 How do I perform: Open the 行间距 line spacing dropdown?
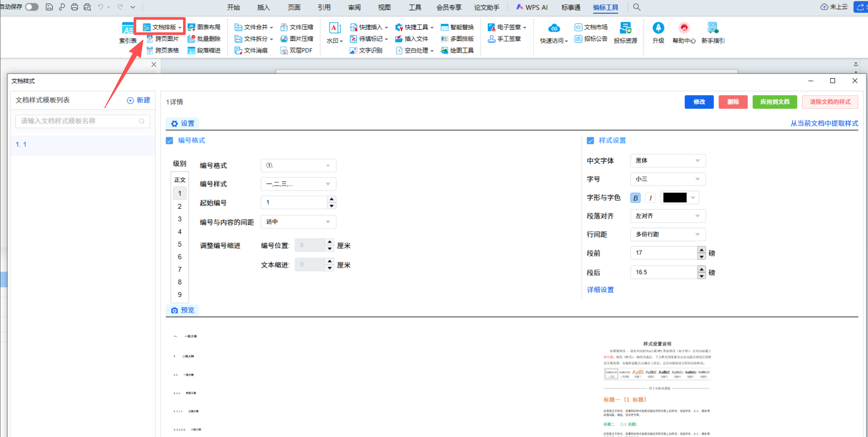pos(668,235)
